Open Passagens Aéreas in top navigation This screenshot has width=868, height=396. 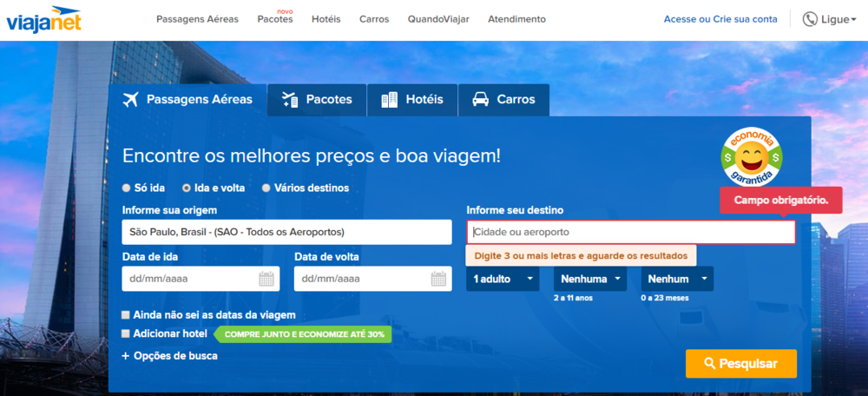pyautogui.click(x=198, y=19)
